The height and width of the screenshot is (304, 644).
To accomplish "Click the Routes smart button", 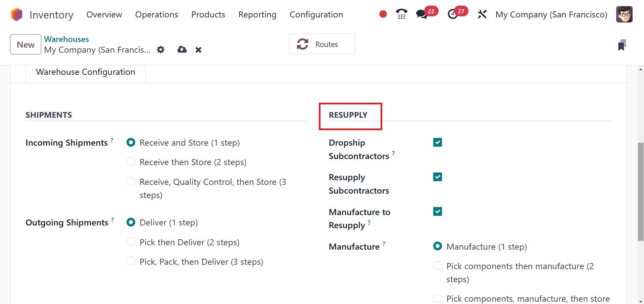I will click(x=322, y=44).
